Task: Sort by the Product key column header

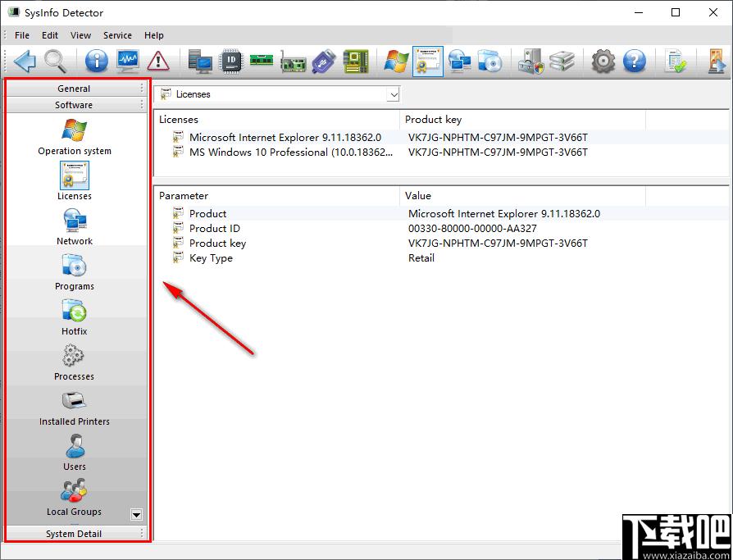Action: 522,119
